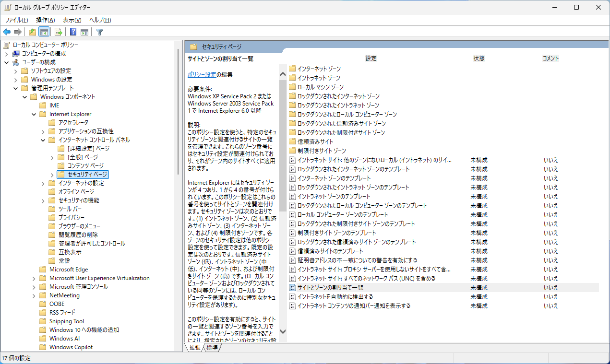Toggle the action pane toolbar icon
This screenshot has width=610, height=364.
84,32
